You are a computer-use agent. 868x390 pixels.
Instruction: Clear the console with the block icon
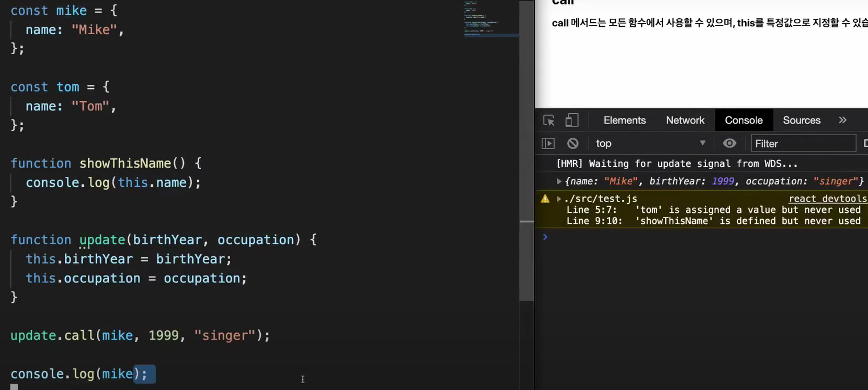pos(573,143)
